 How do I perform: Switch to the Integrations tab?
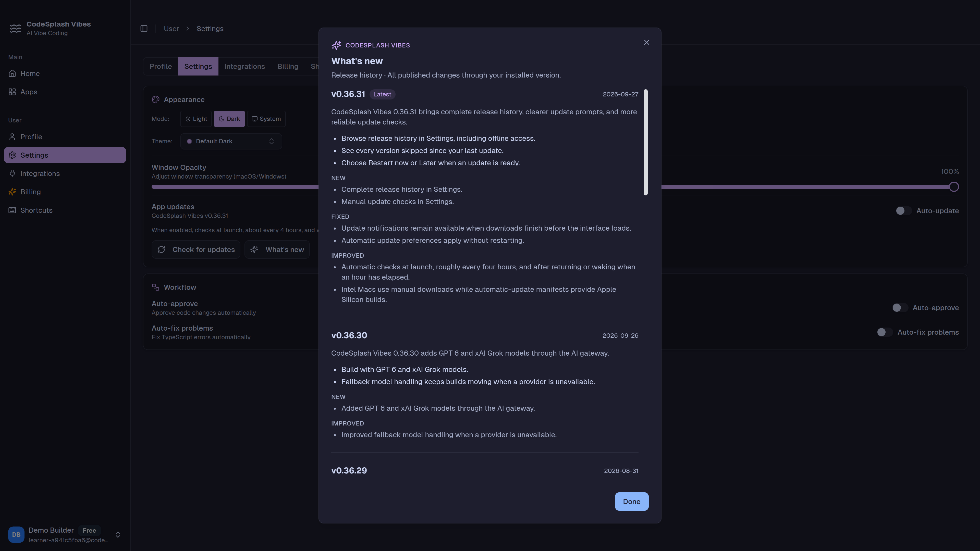[245, 67]
